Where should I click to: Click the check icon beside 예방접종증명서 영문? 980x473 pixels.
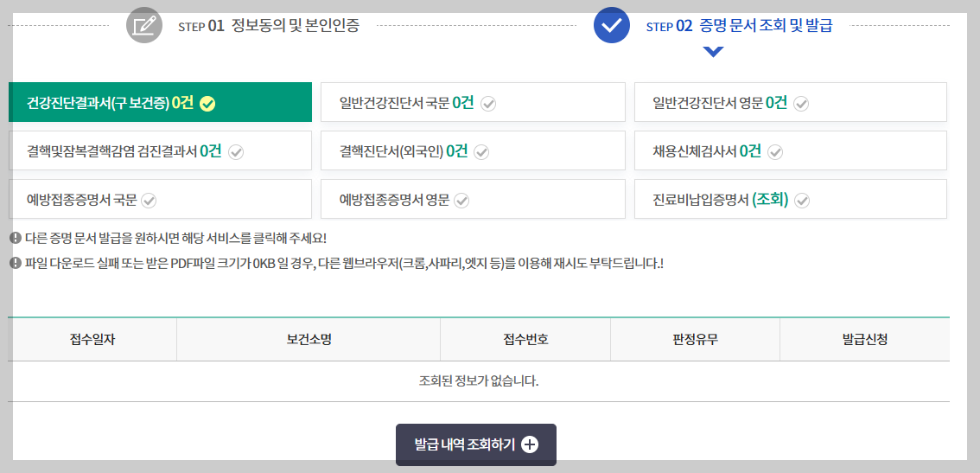coord(461,201)
